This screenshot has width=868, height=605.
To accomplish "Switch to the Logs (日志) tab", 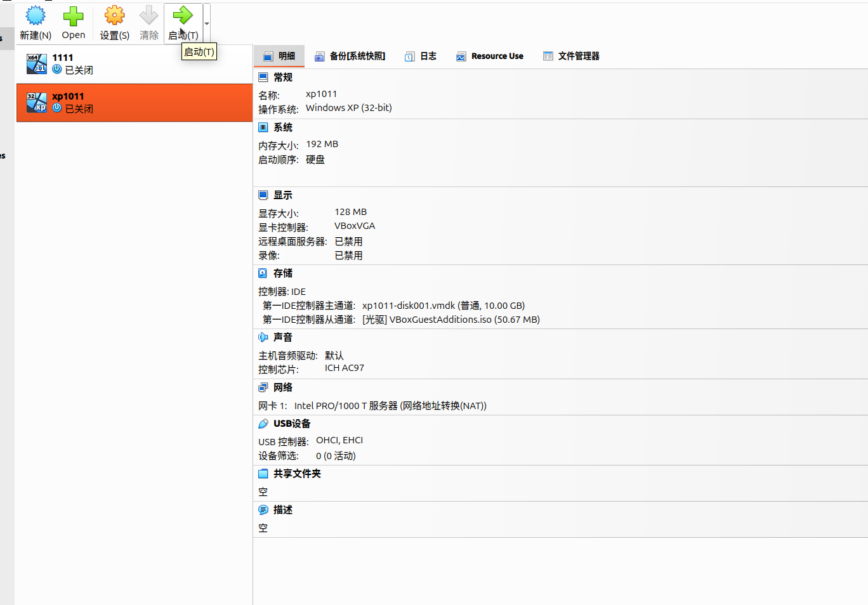I will pos(421,56).
